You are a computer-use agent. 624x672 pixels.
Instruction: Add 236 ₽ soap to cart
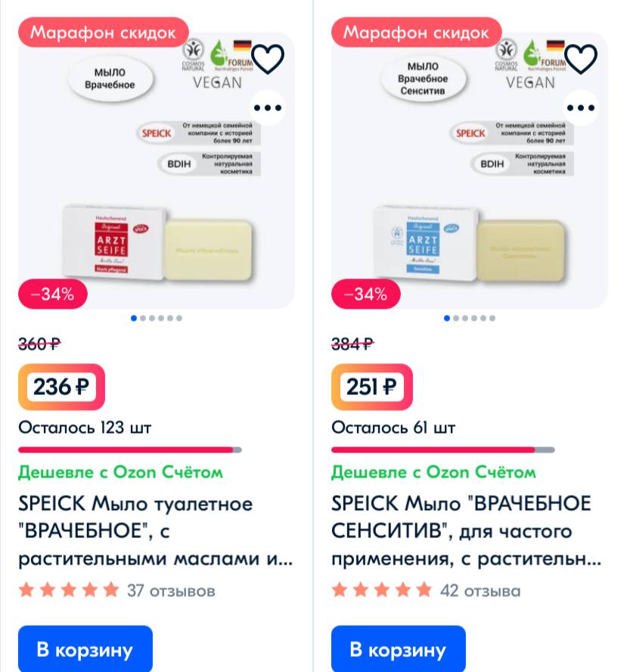coord(85,649)
